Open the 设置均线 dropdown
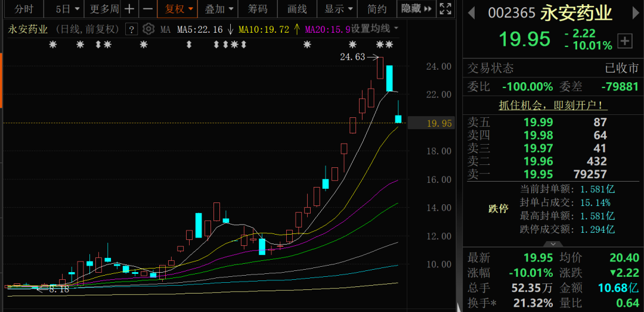This screenshot has height=312, width=644. point(374,29)
